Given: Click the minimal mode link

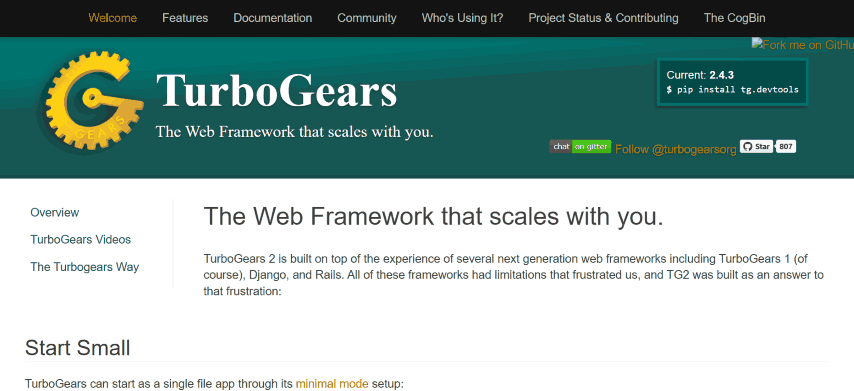Looking at the screenshot, I should pyautogui.click(x=332, y=384).
